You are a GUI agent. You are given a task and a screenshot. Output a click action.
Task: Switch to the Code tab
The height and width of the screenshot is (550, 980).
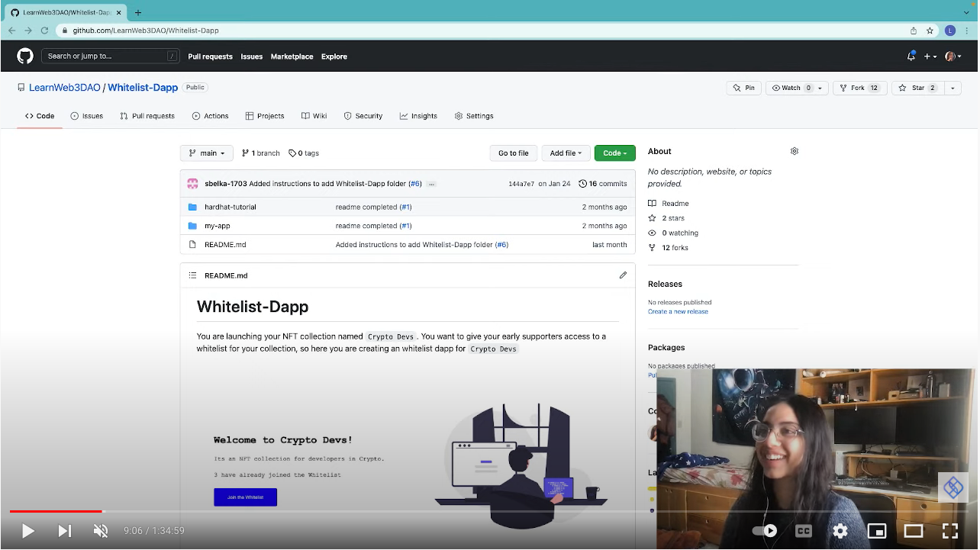pos(40,116)
